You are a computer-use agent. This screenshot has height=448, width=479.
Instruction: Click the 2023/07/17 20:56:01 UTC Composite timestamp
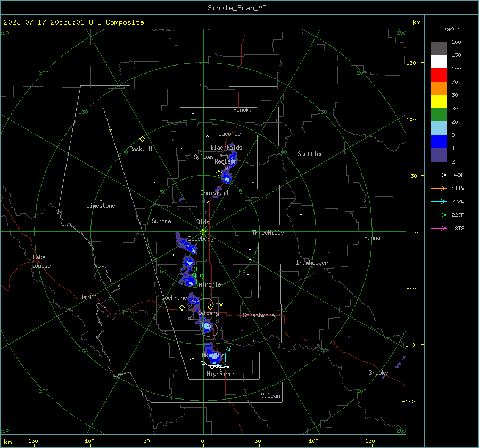click(73, 22)
